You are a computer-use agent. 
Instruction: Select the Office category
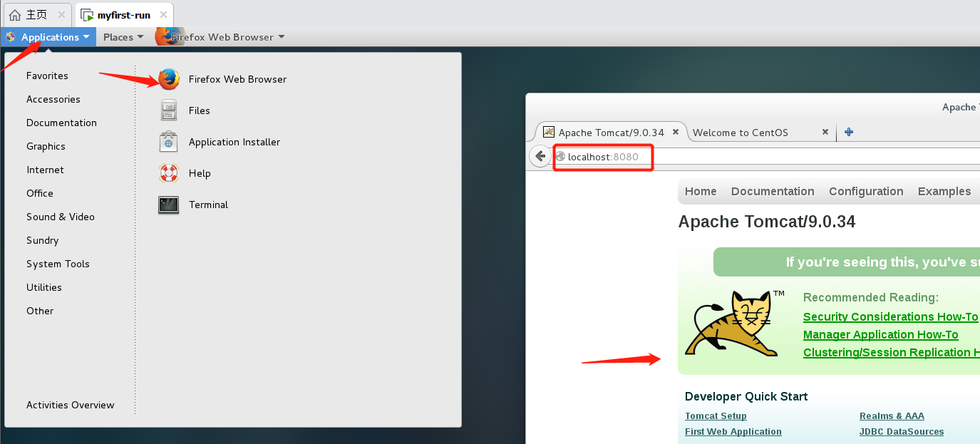[40, 193]
